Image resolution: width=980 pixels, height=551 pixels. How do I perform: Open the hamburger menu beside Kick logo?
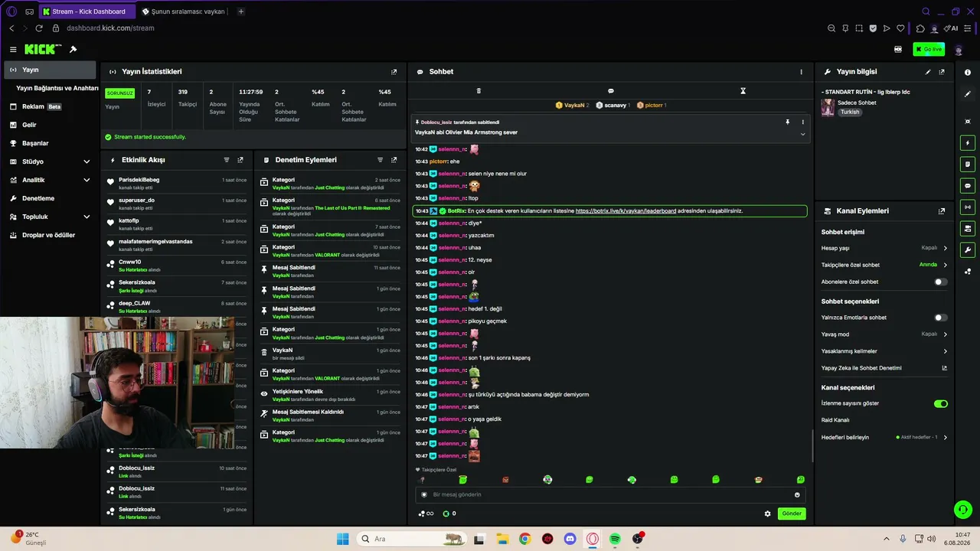12,49
